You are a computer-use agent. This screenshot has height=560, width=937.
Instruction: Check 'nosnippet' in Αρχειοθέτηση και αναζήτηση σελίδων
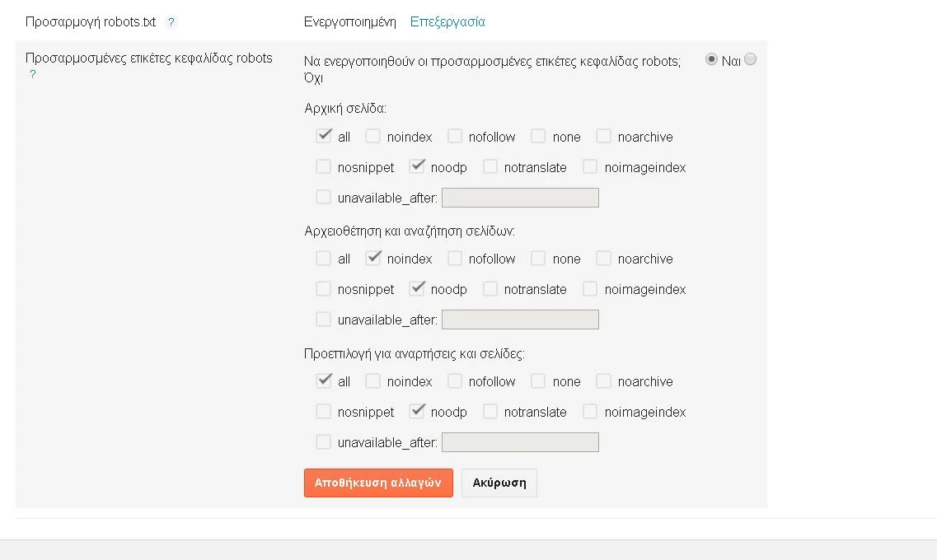coord(324,288)
